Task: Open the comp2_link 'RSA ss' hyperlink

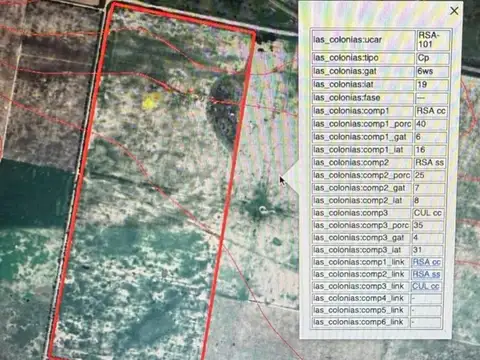Action: (x=426, y=274)
